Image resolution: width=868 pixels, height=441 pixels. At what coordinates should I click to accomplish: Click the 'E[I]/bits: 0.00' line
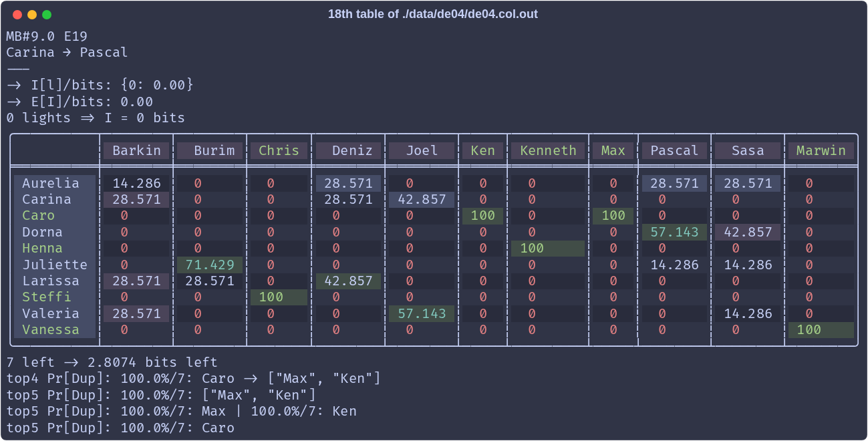[x=80, y=102]
